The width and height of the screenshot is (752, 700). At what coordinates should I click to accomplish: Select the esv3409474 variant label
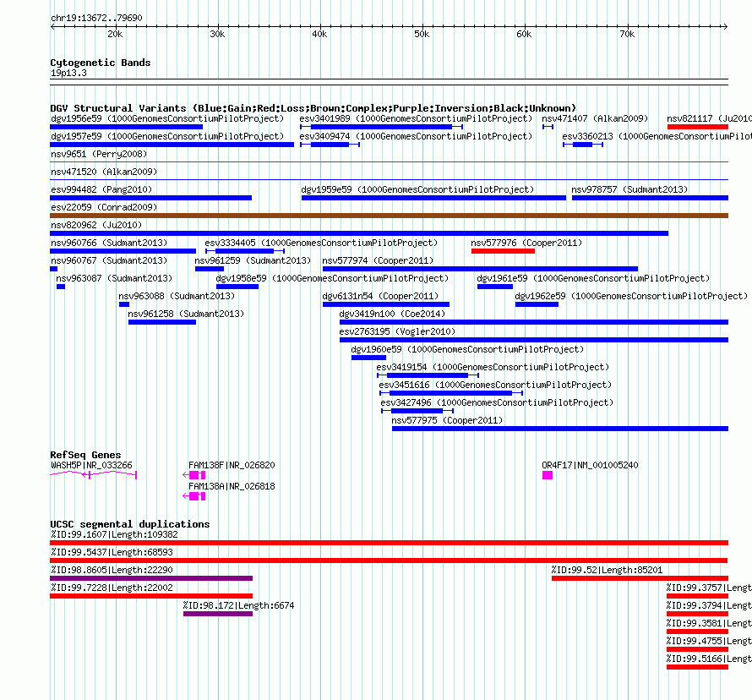click(x=416, y=136)
